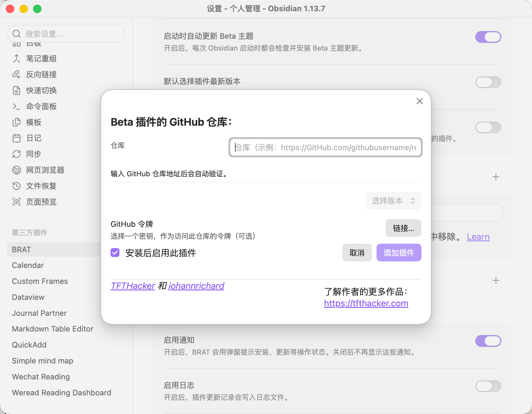Toggle 启动时自动更新 Beta 主题 switch

(x=488, y=37)
